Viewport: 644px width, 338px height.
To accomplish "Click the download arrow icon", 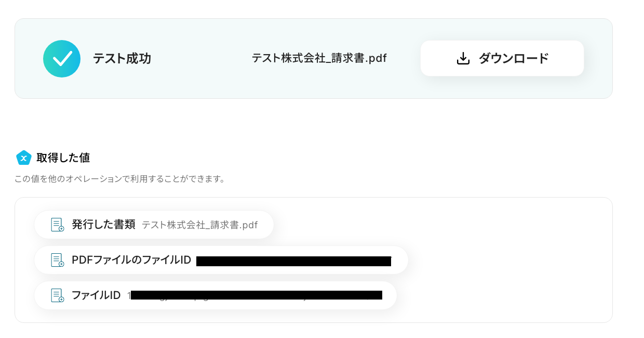I will click(463, 59).
